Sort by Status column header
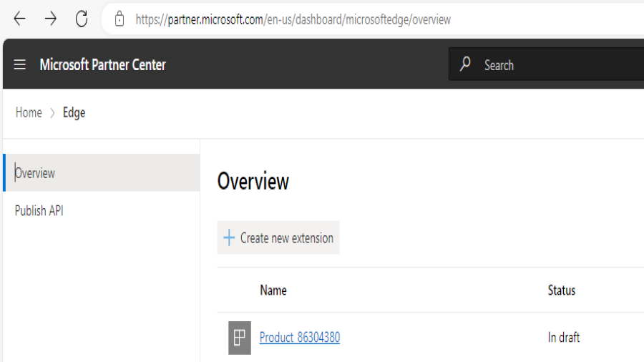 [x=562, y=290]
